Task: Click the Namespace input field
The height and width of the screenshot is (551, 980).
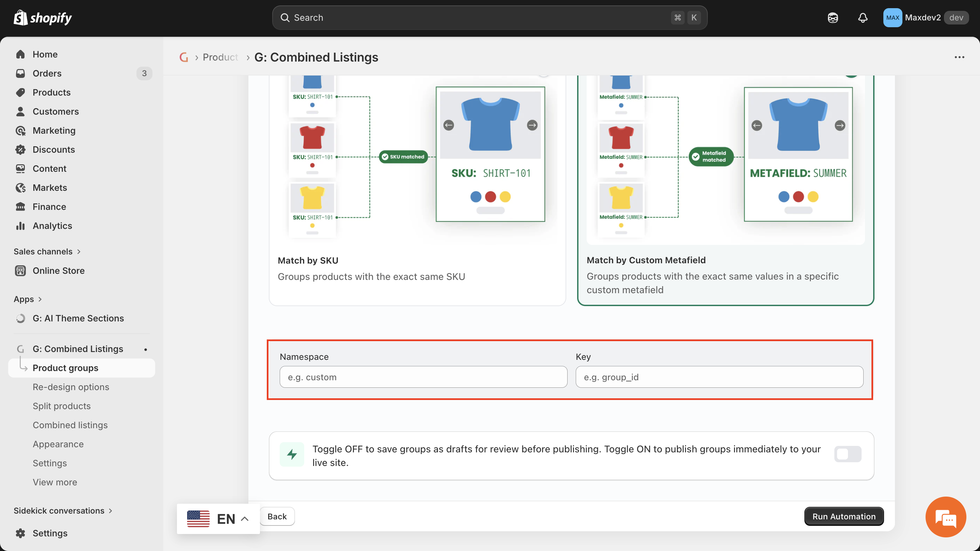Action: [x=423, y=377]
